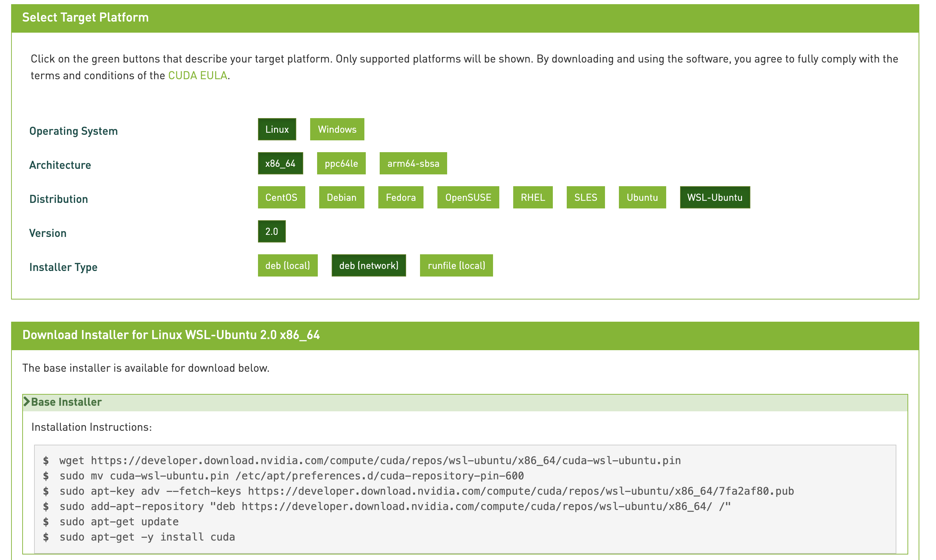Select ppc64le architecture option
Screen dimensions: 936x560
(341, 163)
